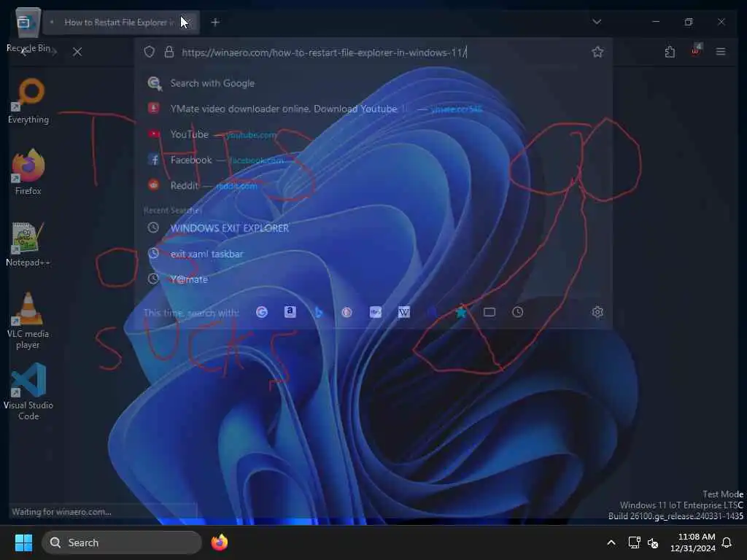747x560 pixels.
Task: Search this time with Bing icon
Action: tap(318, 312)
